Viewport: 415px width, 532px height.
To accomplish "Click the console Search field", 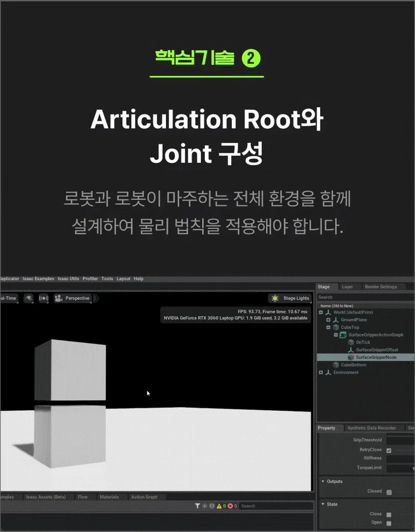I will pyautogui.click(x=276, y=506).
